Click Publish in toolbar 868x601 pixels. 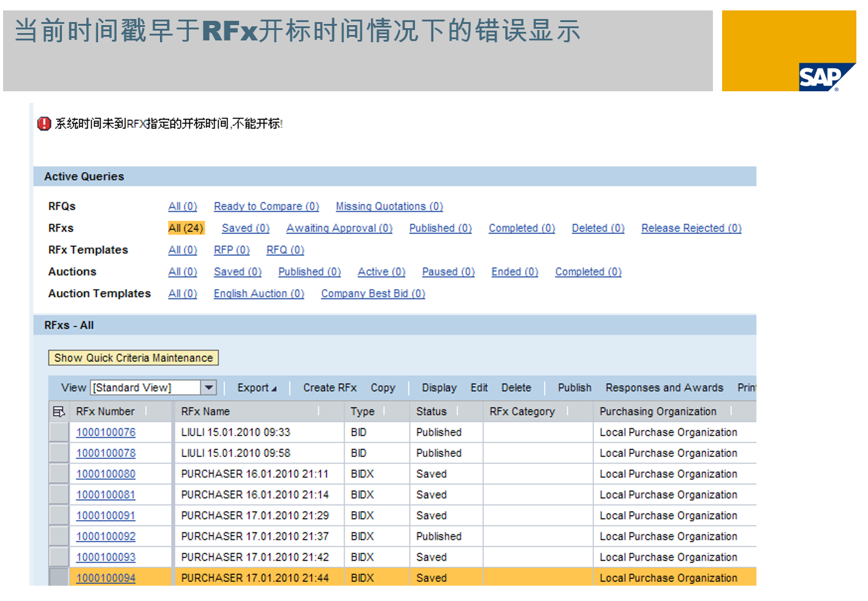point(574,388)
